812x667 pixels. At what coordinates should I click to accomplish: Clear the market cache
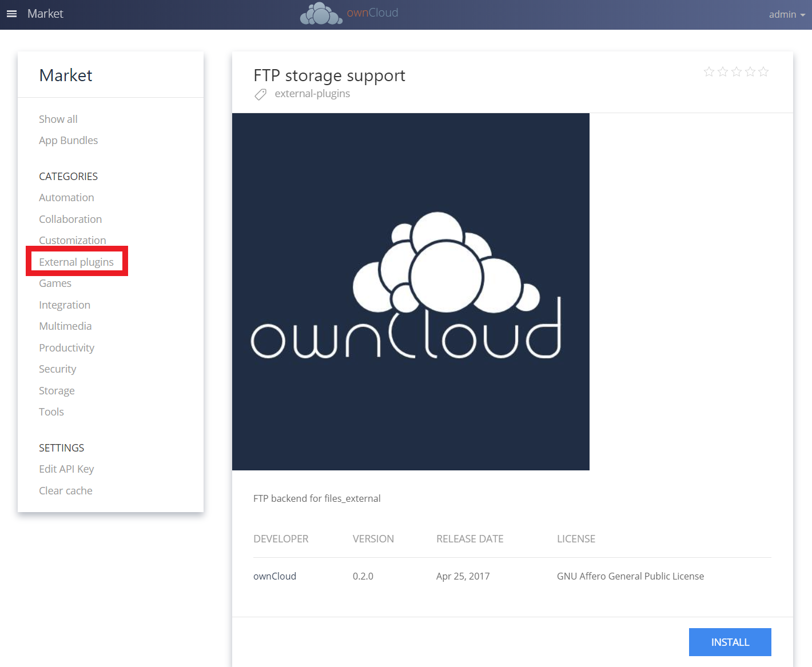pos(65,490)
